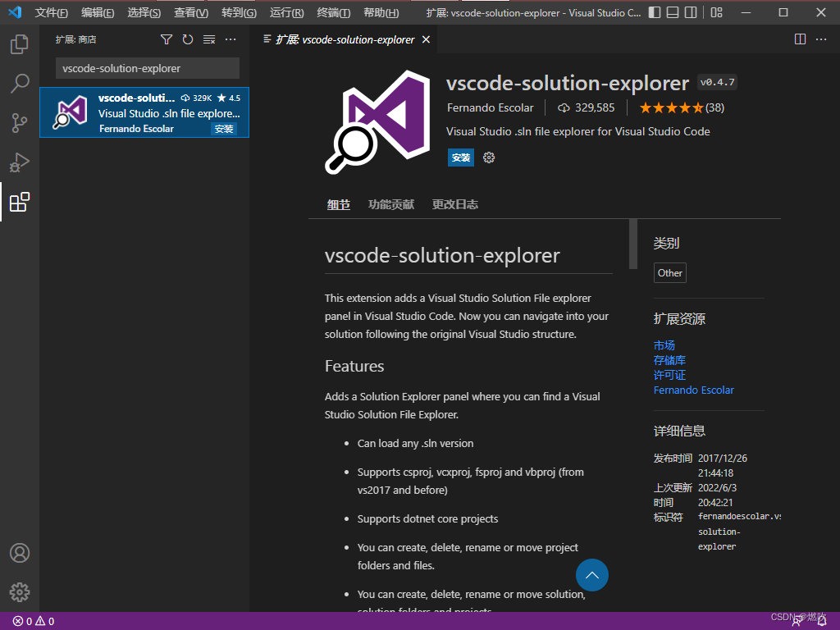Open the 转到(G) menu
The image size is (840, 630).
239,13
